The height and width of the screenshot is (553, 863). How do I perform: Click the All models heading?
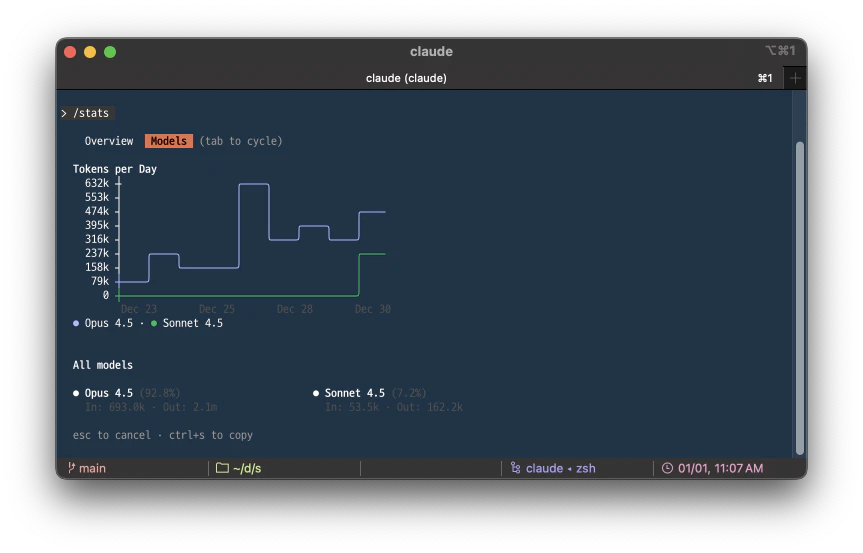[x=103, y=365]
